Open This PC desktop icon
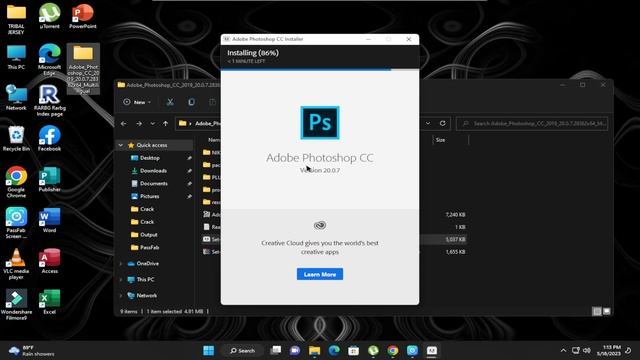This screenshot has width=640, height=360. 16,57
